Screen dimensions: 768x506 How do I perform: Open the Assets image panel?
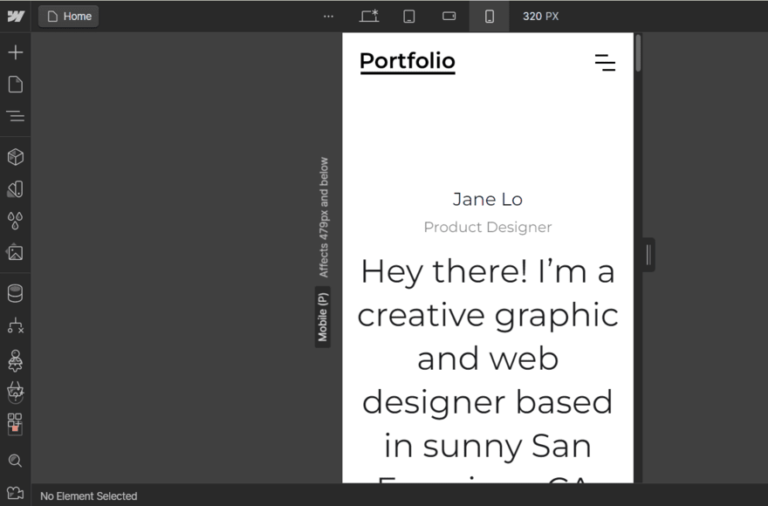pos(15,252)
